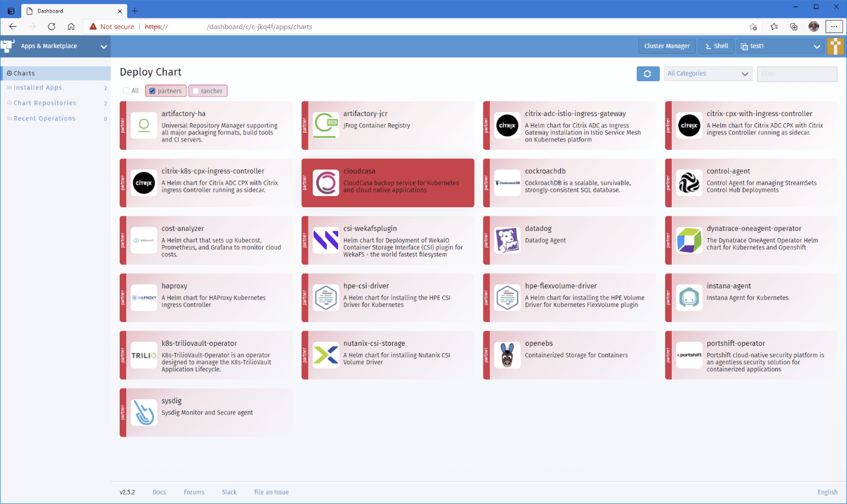
Task: Go to browser home page
Action: 71,26
